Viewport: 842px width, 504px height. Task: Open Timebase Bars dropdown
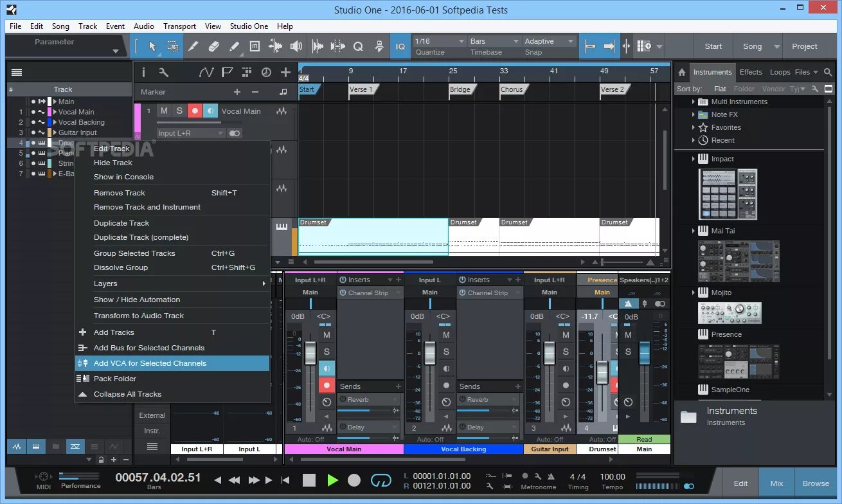click(x=494, y=41)
